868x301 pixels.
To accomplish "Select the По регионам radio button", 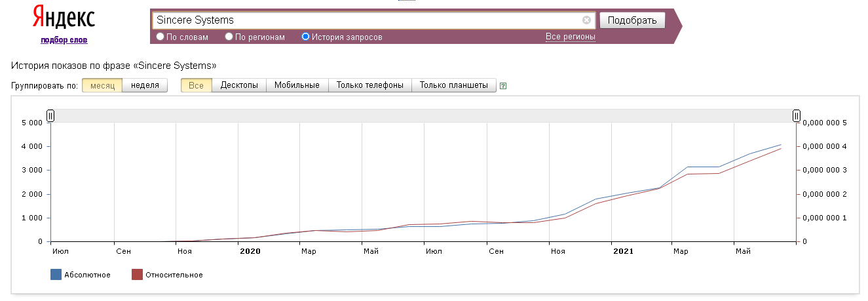I will [x=229, y=37].
